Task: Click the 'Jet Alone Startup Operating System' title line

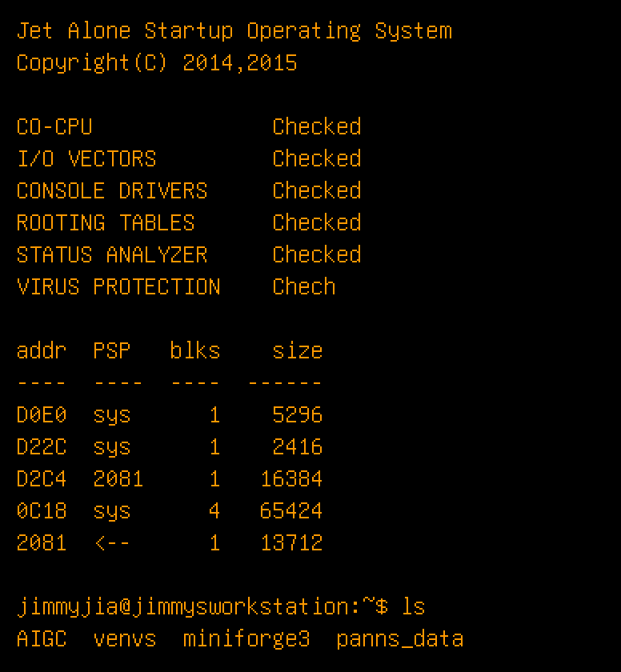Action: coord(234,31)
